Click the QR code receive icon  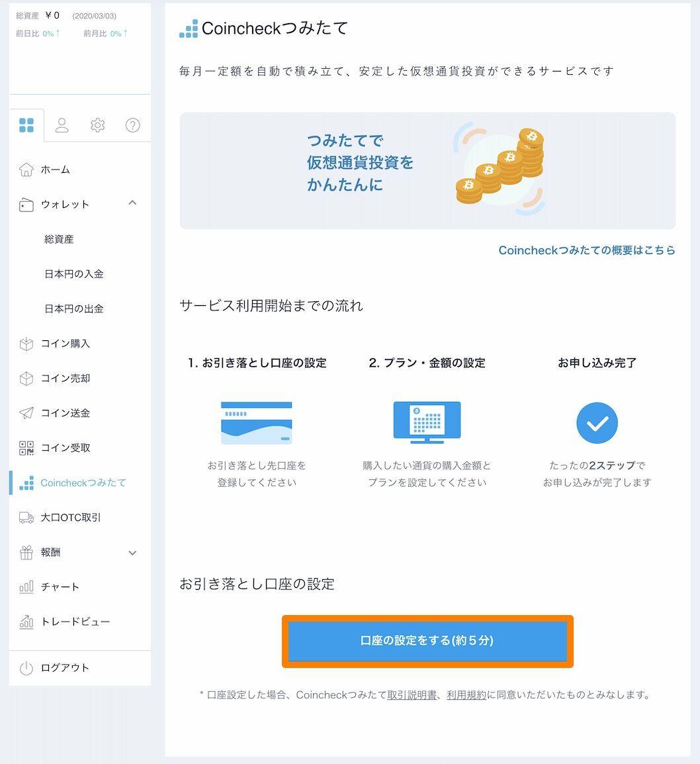tap(26, 448)
